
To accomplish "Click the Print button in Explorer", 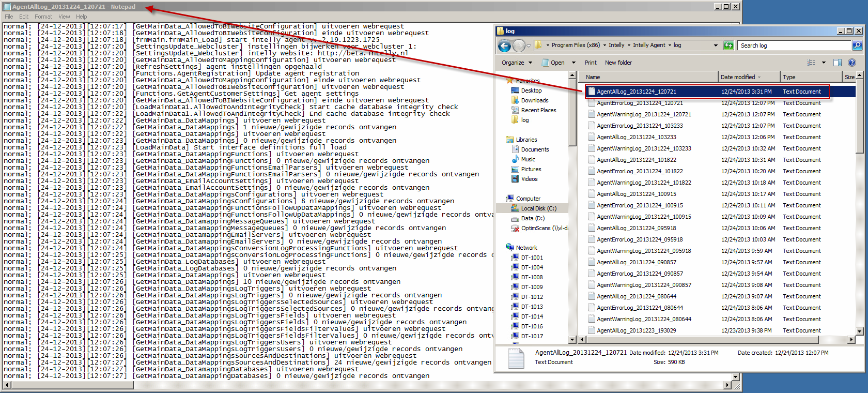I will click(x=591, y=63).
